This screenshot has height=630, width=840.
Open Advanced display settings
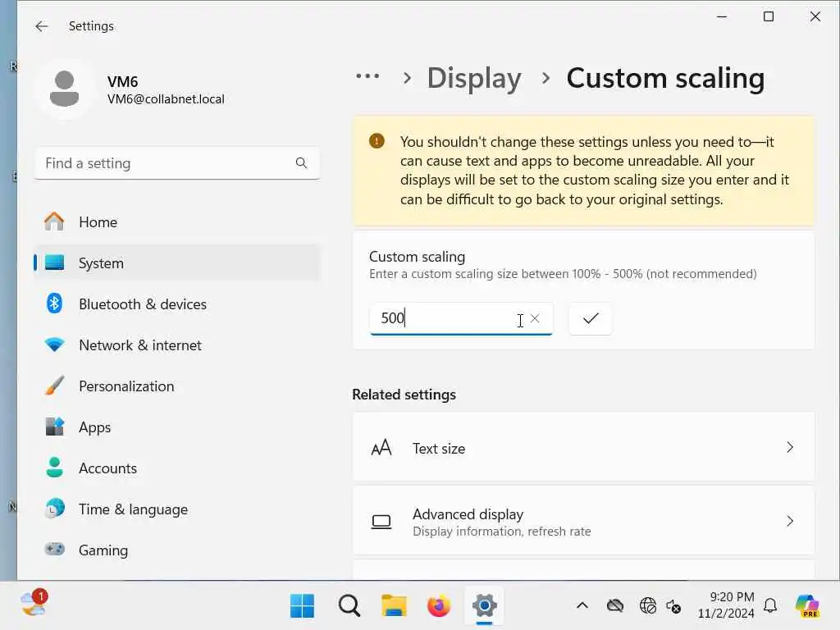click(583, 522)
